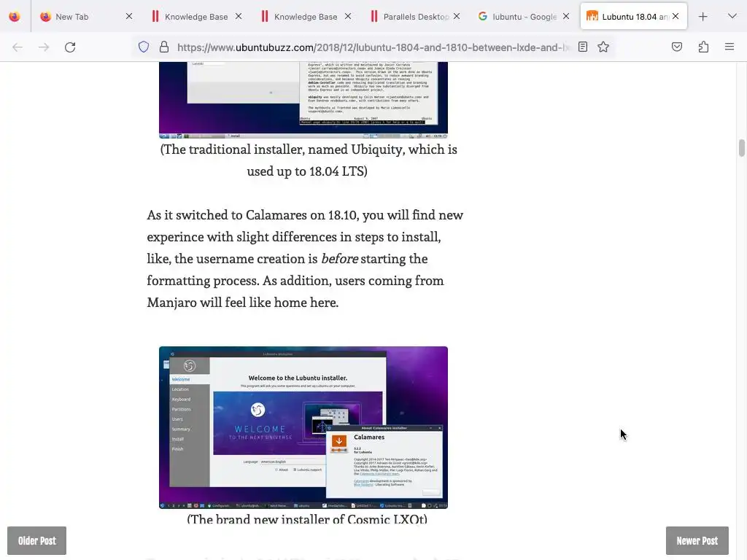This screenshot has height=560, width=747.
Task: Close the Lubuntu 18.04 tab
Action: pyautogui.click(x=676, y=17)
